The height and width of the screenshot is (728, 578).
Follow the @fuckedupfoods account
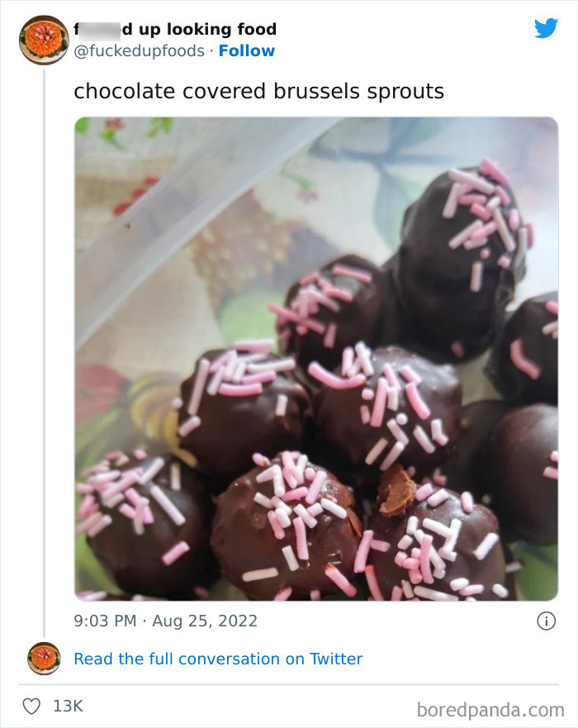pyautogui.click(x=247, y=51)
